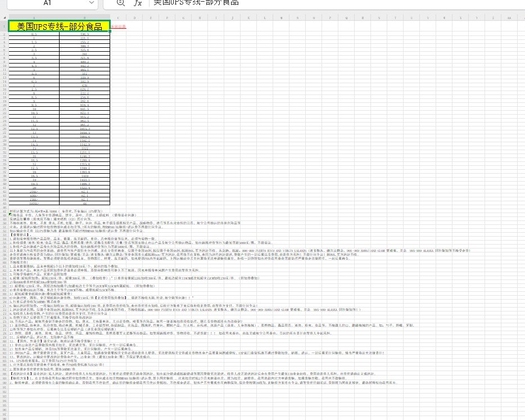Click the zoom magnifier icon in formula bar
Viewport: 525px width, 420px height.
[x=120, y=3]
